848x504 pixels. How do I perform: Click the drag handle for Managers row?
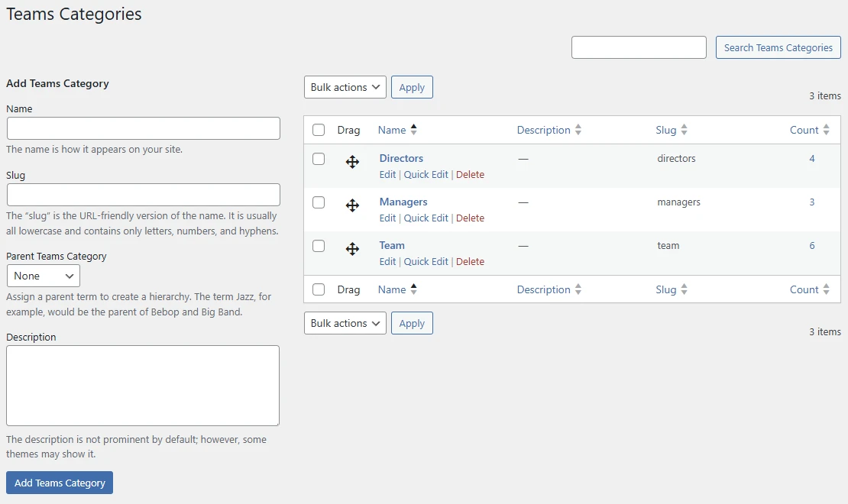point(352,206)
